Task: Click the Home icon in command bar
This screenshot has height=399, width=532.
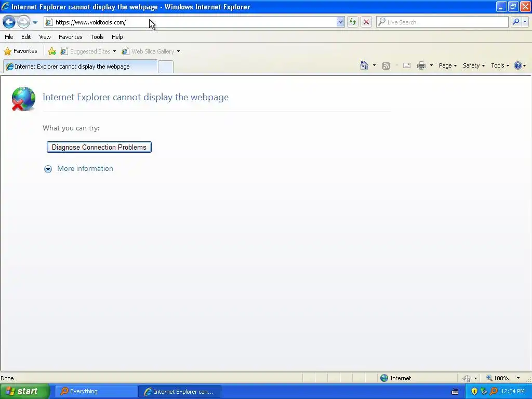Action: click(x=364, y=65)
